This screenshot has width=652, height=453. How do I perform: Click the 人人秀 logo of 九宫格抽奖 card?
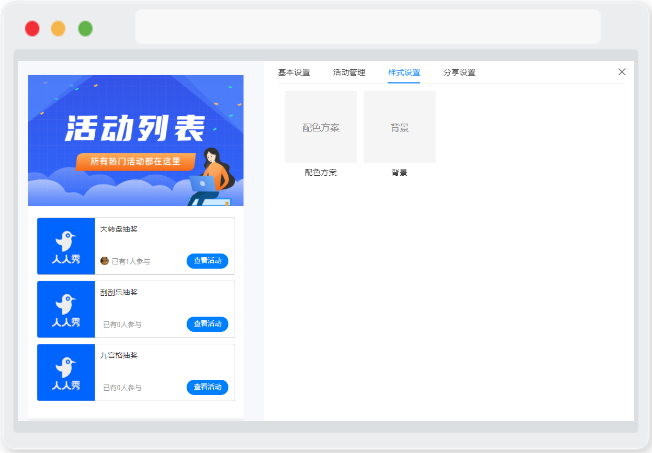[66, 373]
